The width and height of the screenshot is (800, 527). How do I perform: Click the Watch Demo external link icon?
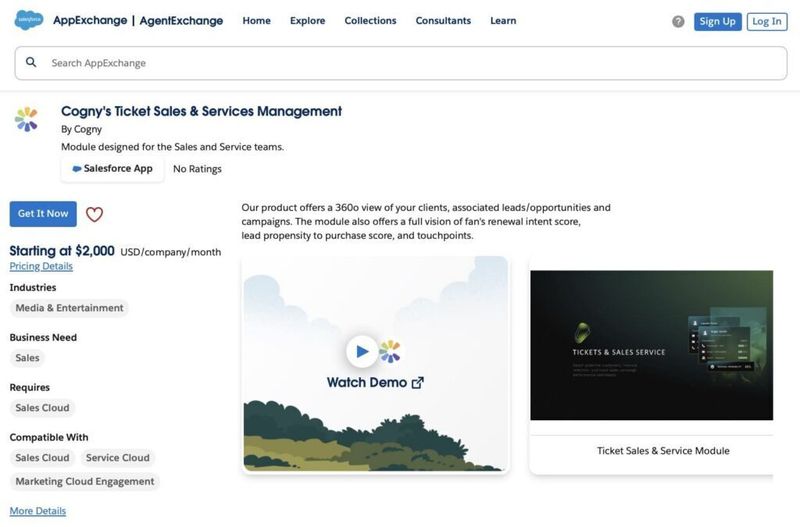[418, 383]
